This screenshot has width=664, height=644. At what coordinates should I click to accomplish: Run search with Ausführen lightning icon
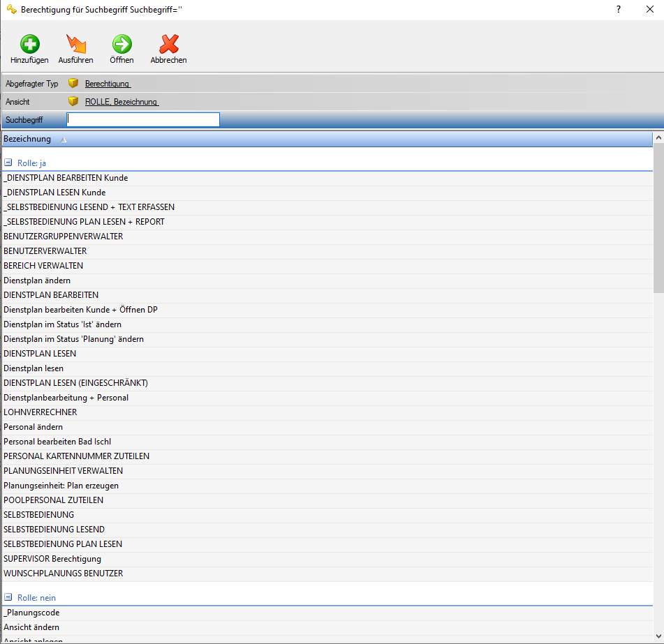click(x=75, y=45)
